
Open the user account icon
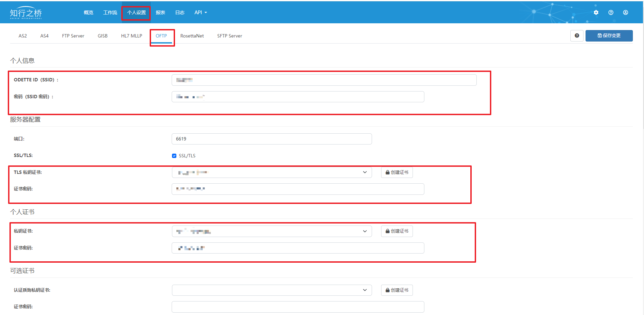point(626,12)
